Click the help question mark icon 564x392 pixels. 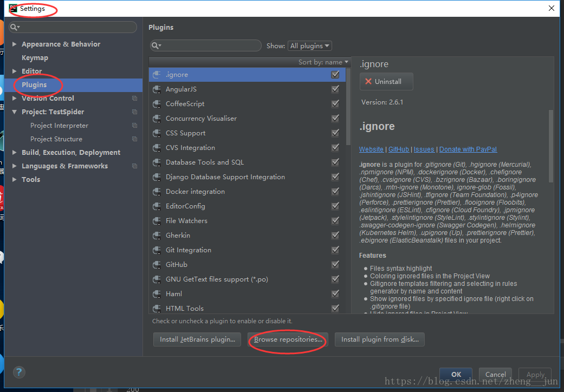(19, 372)
